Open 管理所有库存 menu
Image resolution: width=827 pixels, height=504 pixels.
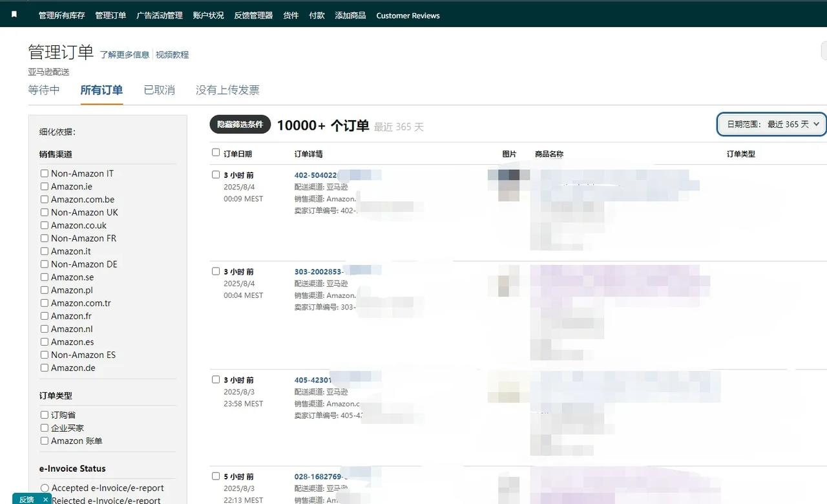(61, 16)
